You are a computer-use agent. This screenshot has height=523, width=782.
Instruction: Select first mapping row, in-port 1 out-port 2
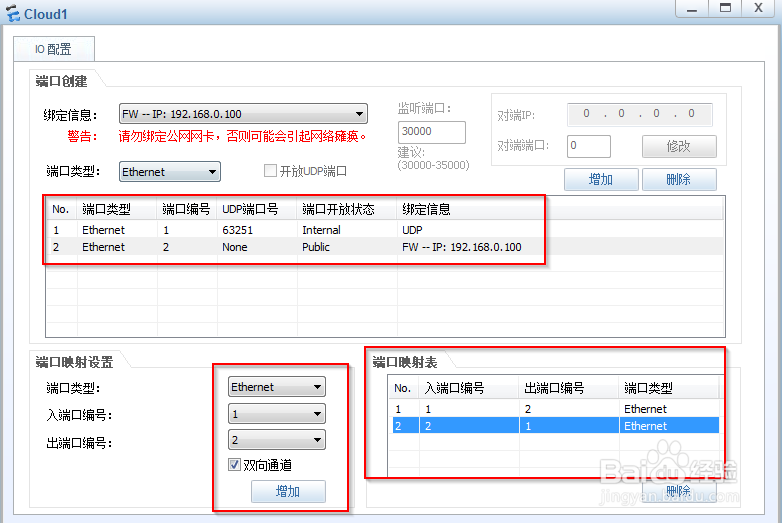tap(556, 409)
